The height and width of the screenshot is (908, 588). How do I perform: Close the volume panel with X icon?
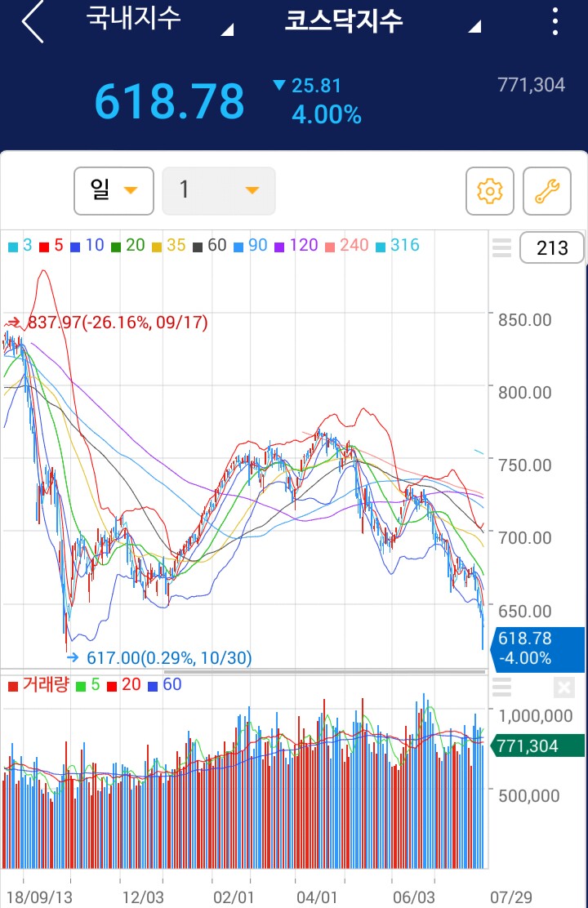563,688
